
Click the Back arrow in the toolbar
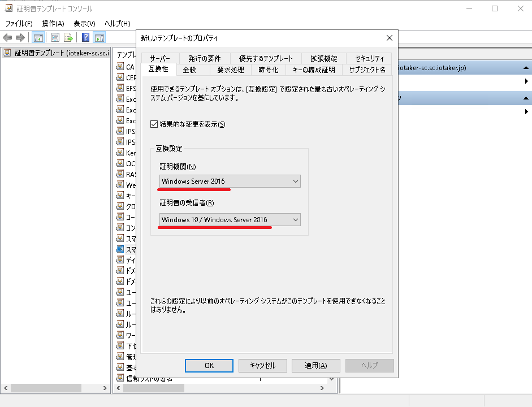tap(7, 38)
